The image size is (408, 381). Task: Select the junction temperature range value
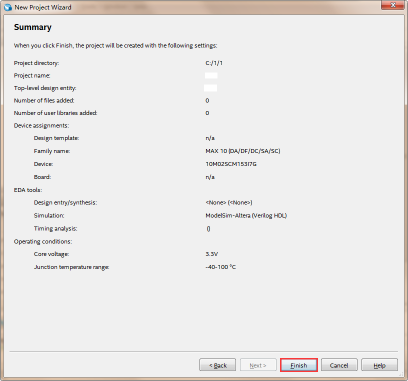pos(221,267)
